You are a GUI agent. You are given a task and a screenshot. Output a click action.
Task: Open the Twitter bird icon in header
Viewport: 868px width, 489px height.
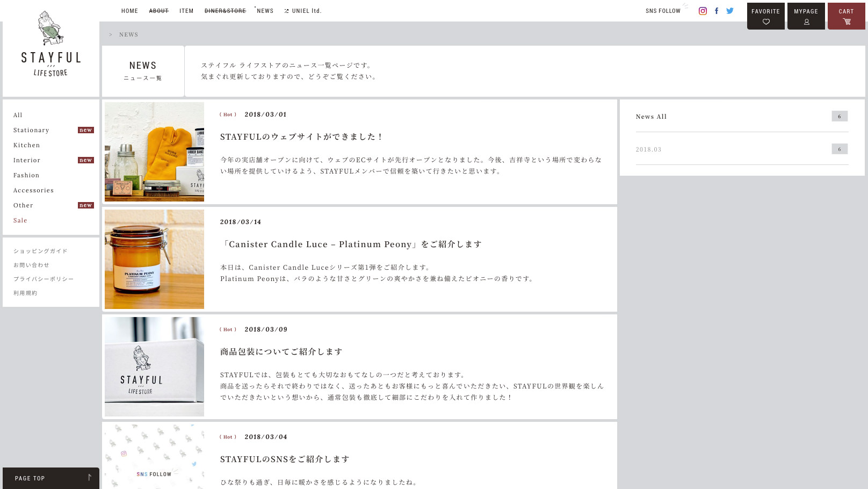(x=730, y=11)
